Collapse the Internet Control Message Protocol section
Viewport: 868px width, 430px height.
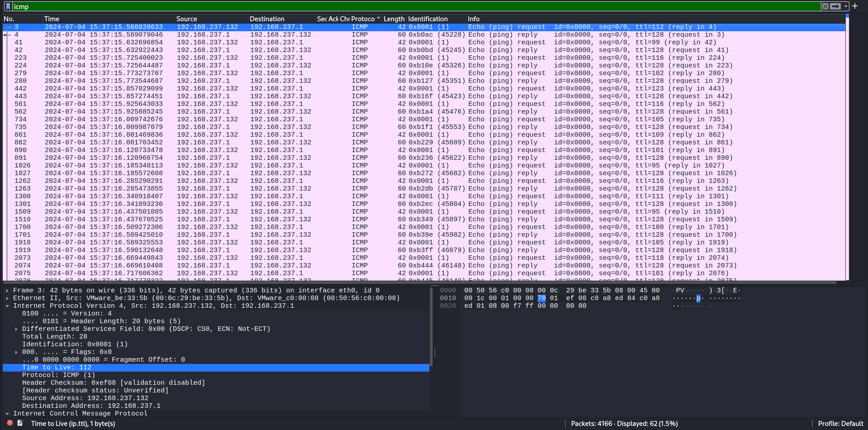tap(7, 414)
